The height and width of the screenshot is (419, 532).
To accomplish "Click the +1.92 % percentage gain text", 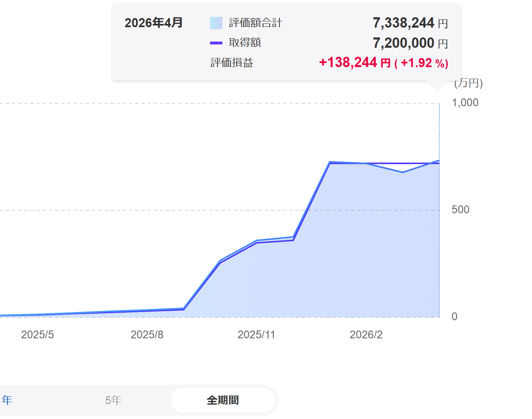I will [x=421, y=63].
